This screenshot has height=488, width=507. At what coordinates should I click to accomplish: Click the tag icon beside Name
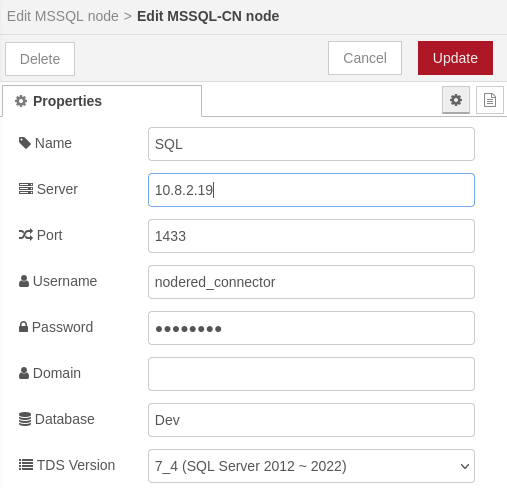pyautogui.click(x=25, y=143)
